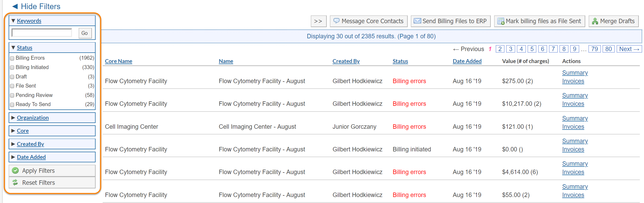
Task: Click the Send Billing Files envelope icon
Action: (x=417, y=21)
